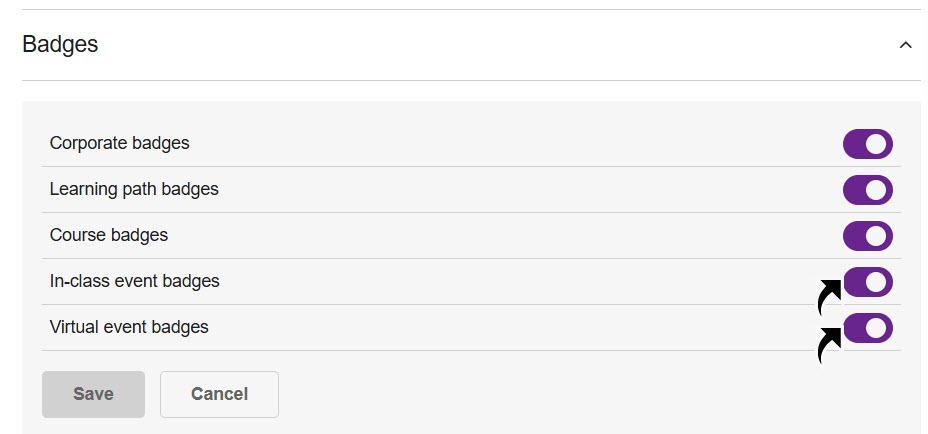
Task: Click white knob of Virtual event switch
Action: pos(877,328)
